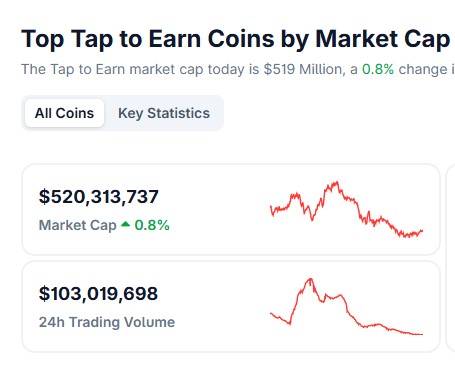The image size is (455, 369).
Task: Click the green 0.8% in the Market Cap card
Action: point(152,225)
